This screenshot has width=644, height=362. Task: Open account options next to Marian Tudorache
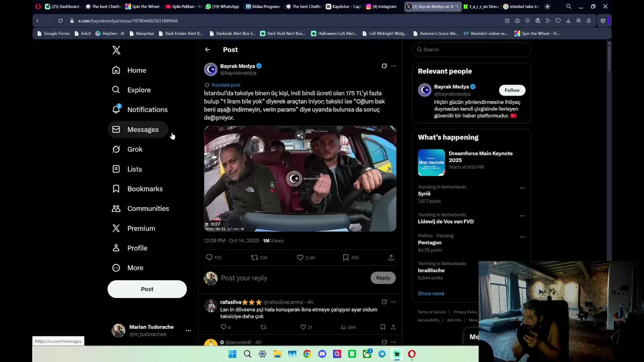click(x=188, y=330)
